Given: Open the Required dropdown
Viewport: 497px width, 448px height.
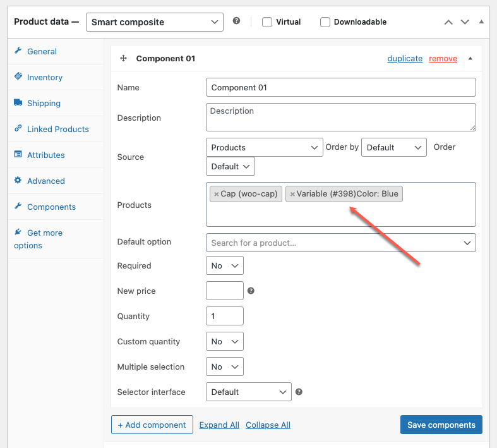Looking at the screenshot, I should click(225, 266).
